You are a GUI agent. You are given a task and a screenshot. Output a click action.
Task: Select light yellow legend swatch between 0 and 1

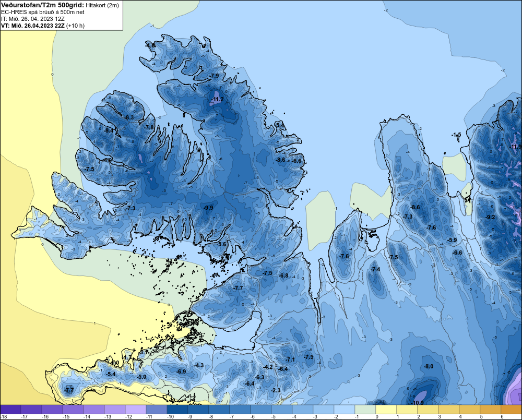tap(386, 410)
